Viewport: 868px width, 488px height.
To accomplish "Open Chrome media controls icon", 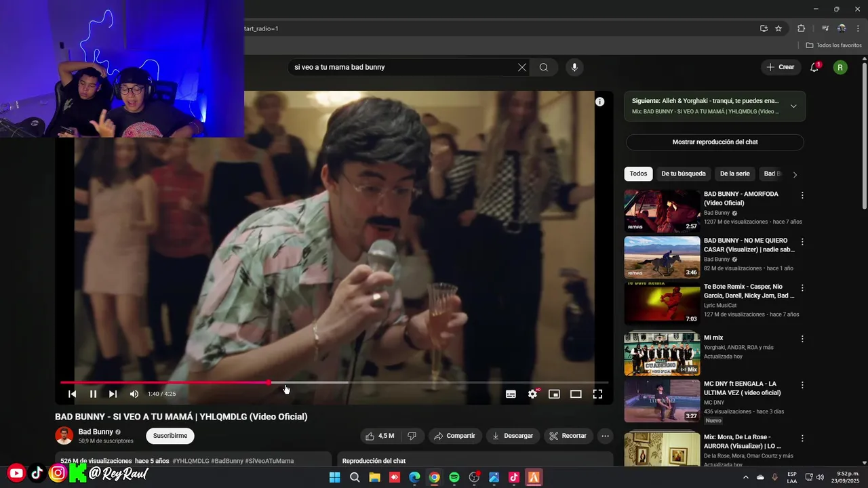I will pos(825,28).
